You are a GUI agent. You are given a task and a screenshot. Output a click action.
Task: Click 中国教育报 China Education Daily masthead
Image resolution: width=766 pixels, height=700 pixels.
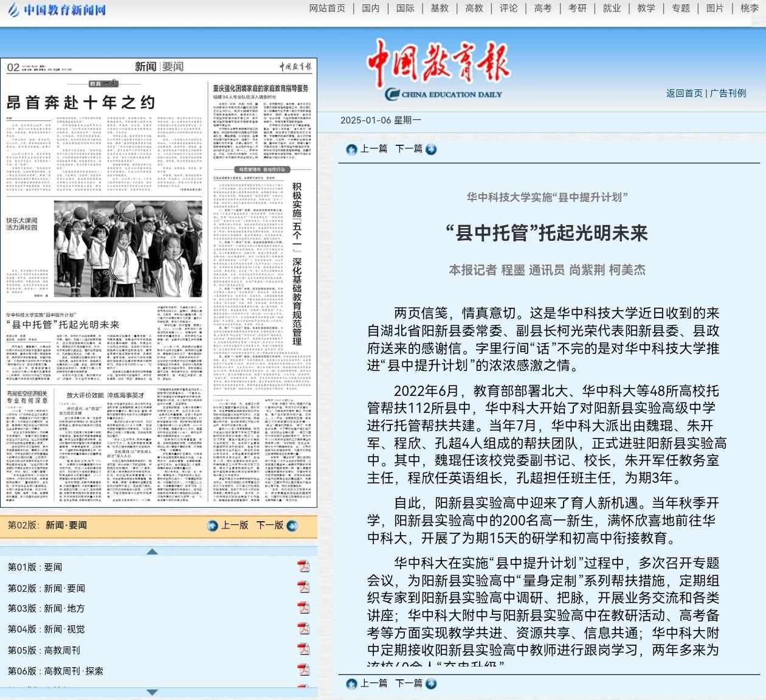click(439, 69)
